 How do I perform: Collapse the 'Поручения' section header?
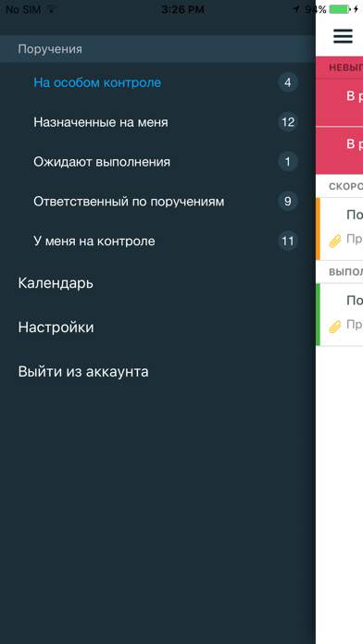[157, 49]
